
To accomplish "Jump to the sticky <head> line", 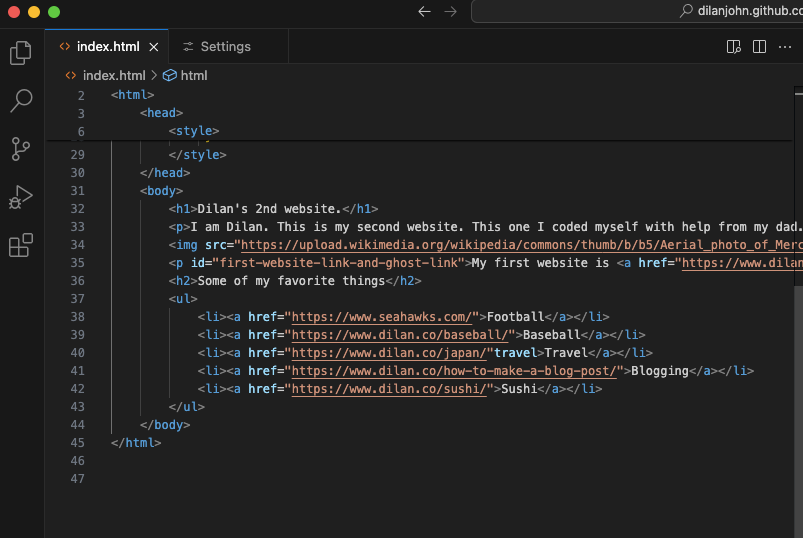I will [162, 113].
